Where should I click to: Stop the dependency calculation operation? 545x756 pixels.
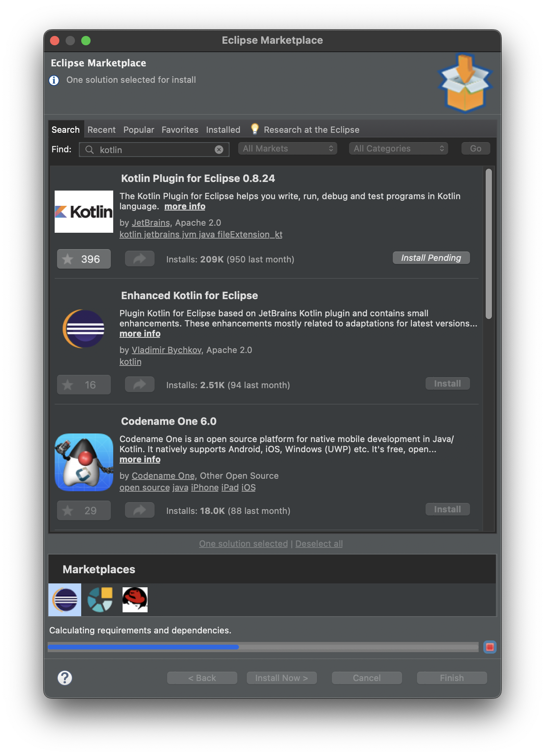490,647
